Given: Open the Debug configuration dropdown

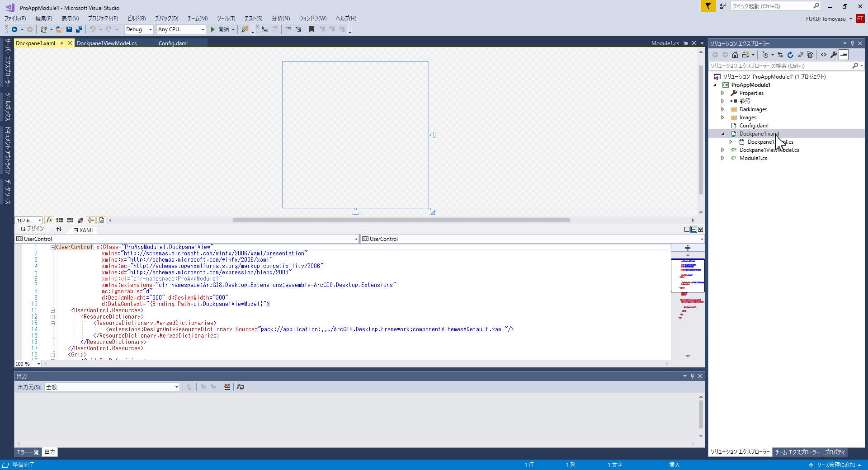Looking at the screenshot, I should 139,29.
